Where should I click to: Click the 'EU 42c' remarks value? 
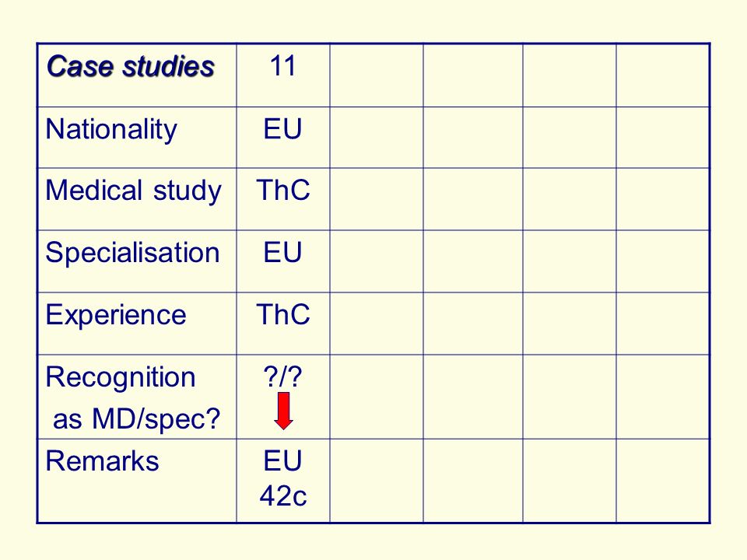point(283,478)
